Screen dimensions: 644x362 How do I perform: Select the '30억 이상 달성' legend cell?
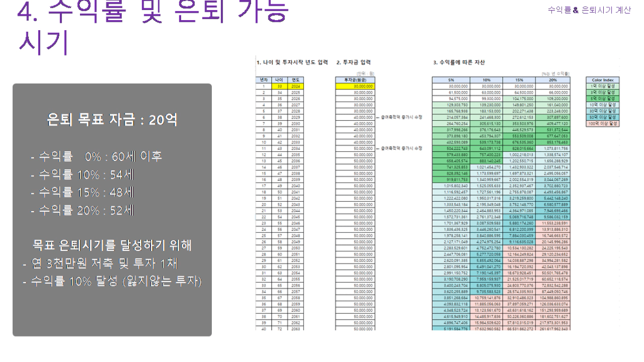[x=604, y=111]
